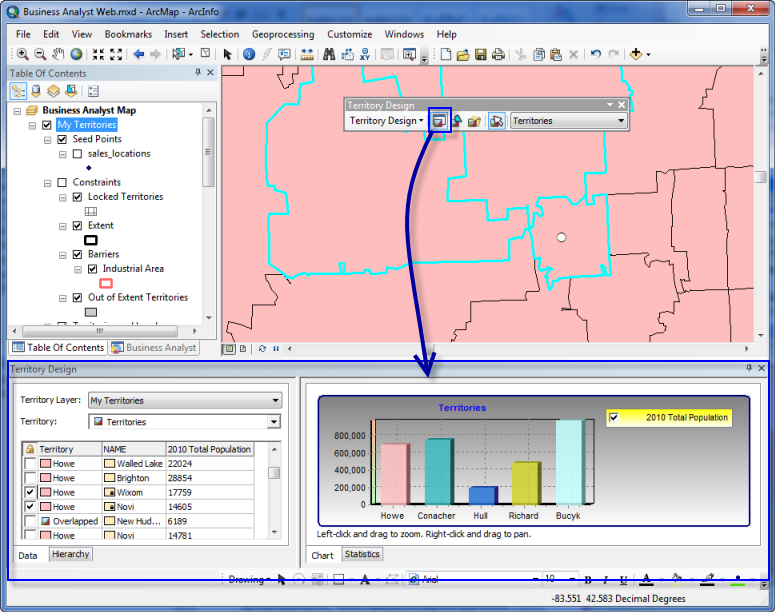Viewport: 775px width, 612px height.
Task: Click the Industrial Area red symbol swatch
Action: click(x=106, y=283)
